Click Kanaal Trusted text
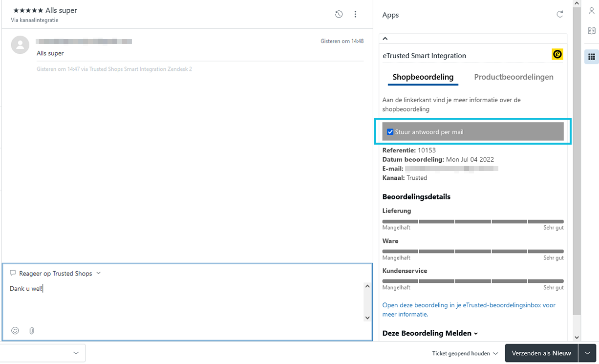Image resolution: width=599 pixels, height=364 pixels. [x=405, y=178]
